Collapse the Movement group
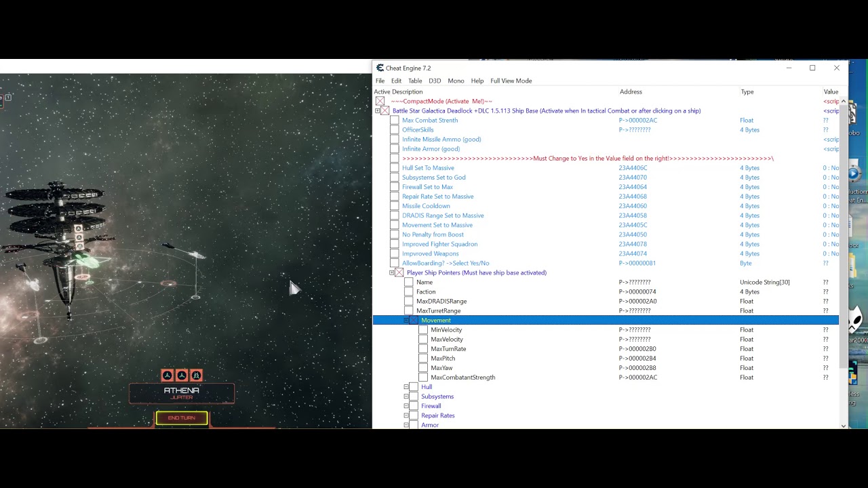 click(406, 320)
